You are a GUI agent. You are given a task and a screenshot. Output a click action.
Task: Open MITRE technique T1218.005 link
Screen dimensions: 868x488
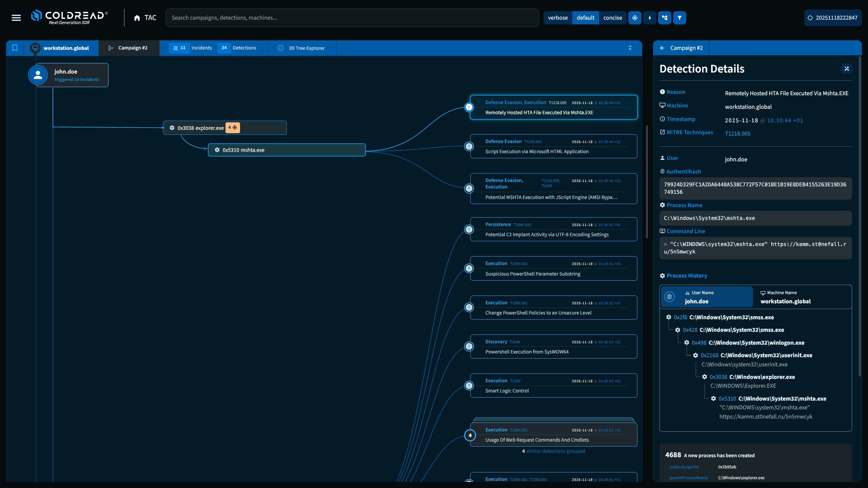click(737, 134)
